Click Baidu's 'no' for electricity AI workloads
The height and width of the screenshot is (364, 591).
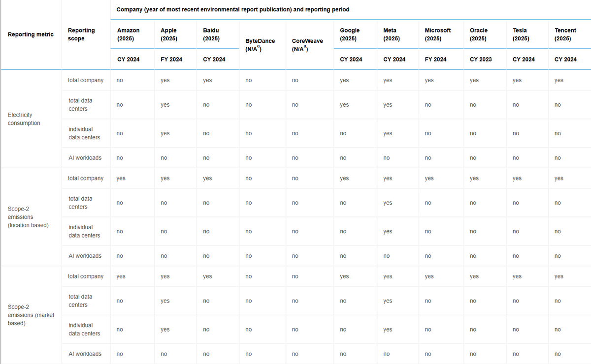click(206, 158)
